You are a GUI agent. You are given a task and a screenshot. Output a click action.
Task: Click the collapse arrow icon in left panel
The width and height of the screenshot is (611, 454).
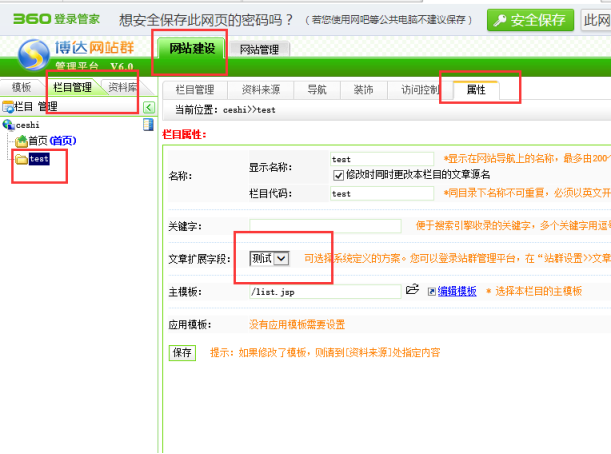pos(148,107)
